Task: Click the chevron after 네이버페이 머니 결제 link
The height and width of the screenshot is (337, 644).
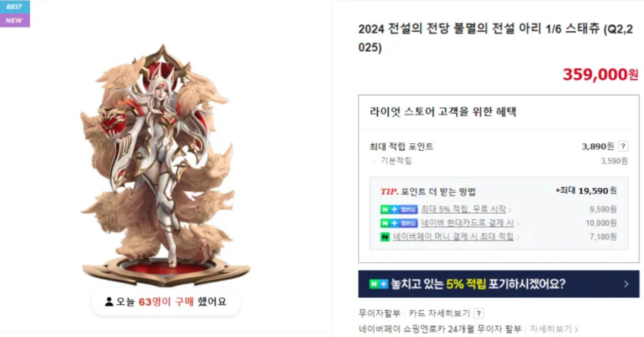Action: 518,237
